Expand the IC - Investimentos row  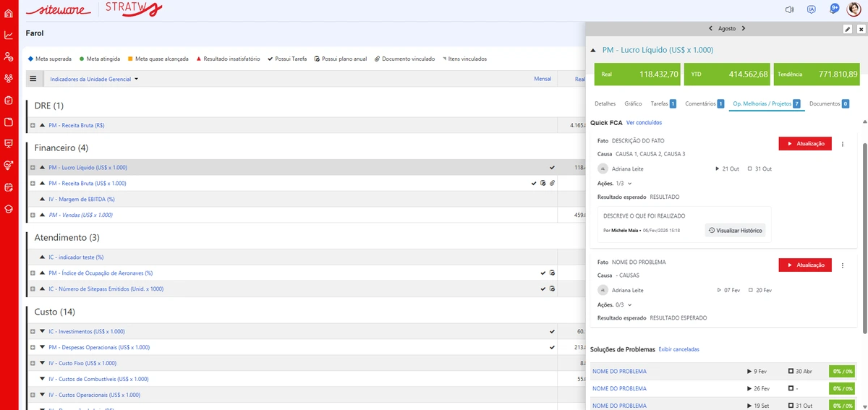33,332
